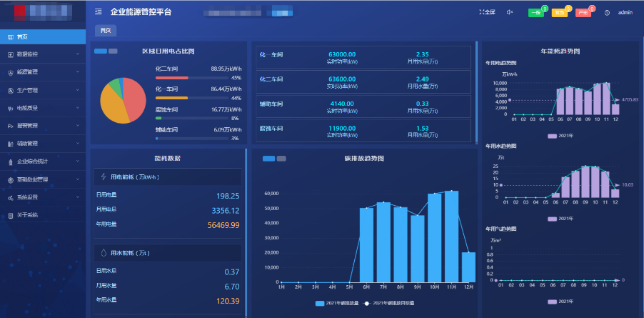Screen dimensions: 644x318
Task: Collapse sidebar with the hamburger menu icon
Action: click(x=98, y=12)
